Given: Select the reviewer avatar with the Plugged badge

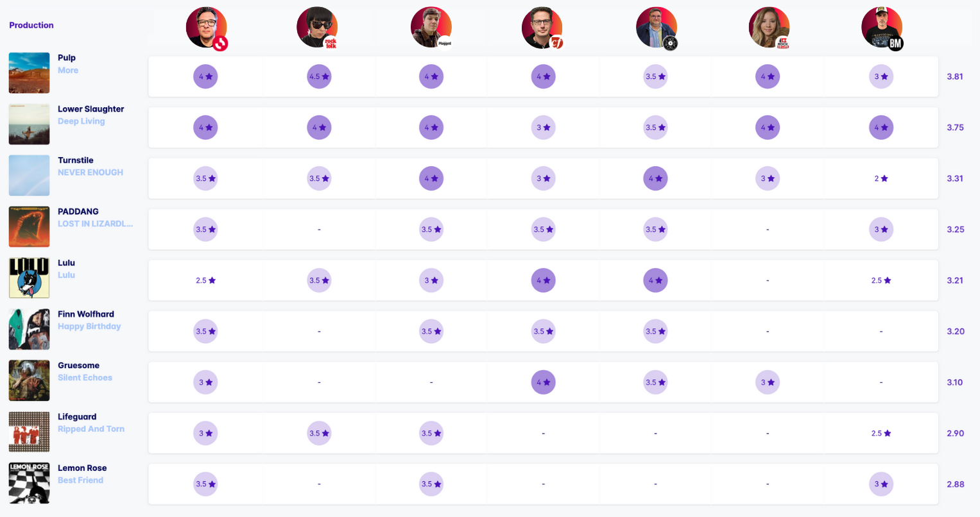Looking at the screenshot, I should click(x=431, y=28).
